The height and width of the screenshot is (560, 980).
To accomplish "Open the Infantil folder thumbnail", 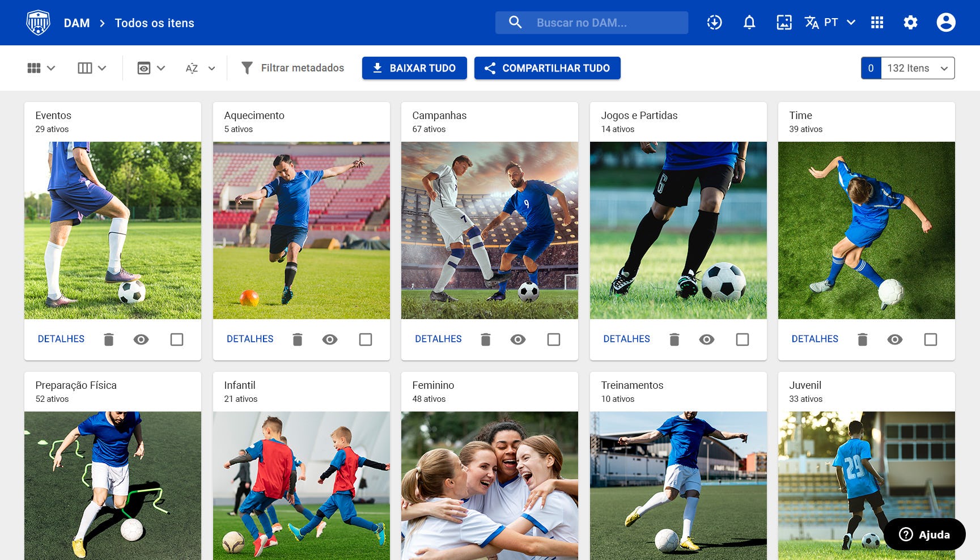I will coord(302,486).
